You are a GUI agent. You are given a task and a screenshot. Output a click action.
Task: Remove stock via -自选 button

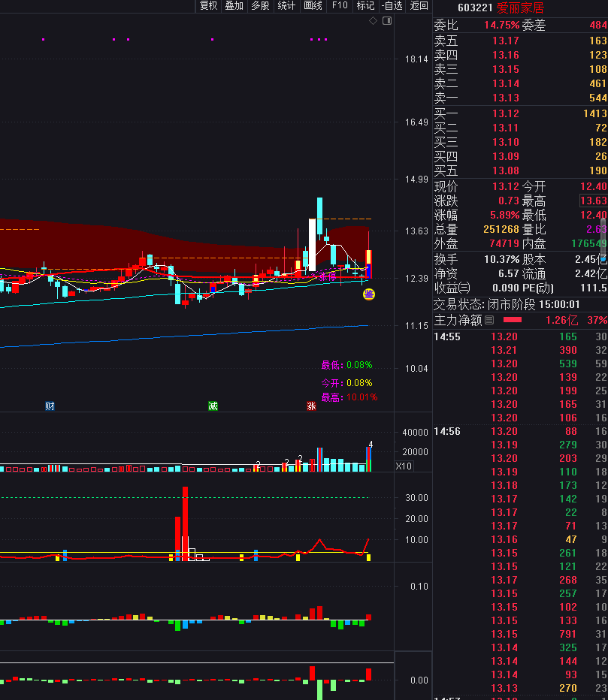pos(392,6)
